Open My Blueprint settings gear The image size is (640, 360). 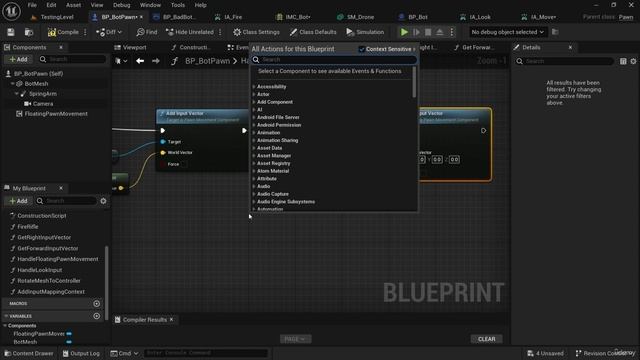coord(103,201)
